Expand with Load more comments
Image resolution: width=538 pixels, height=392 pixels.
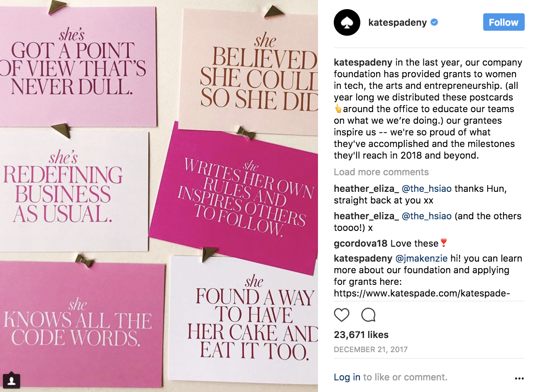[381, 172]
